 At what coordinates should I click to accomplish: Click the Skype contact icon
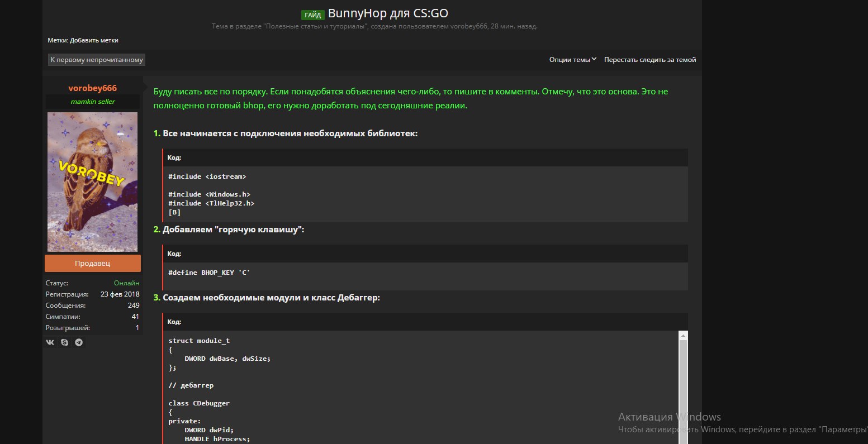65,342
